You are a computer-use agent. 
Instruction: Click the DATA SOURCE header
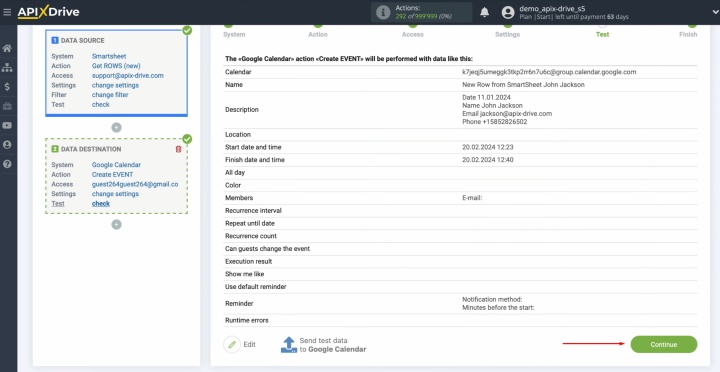click(x=83, y=40)
